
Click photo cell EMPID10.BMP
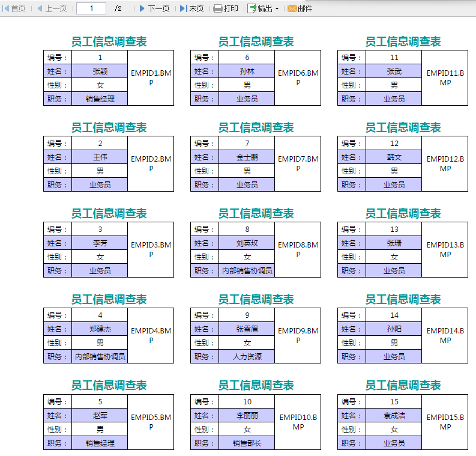[298, 422]
